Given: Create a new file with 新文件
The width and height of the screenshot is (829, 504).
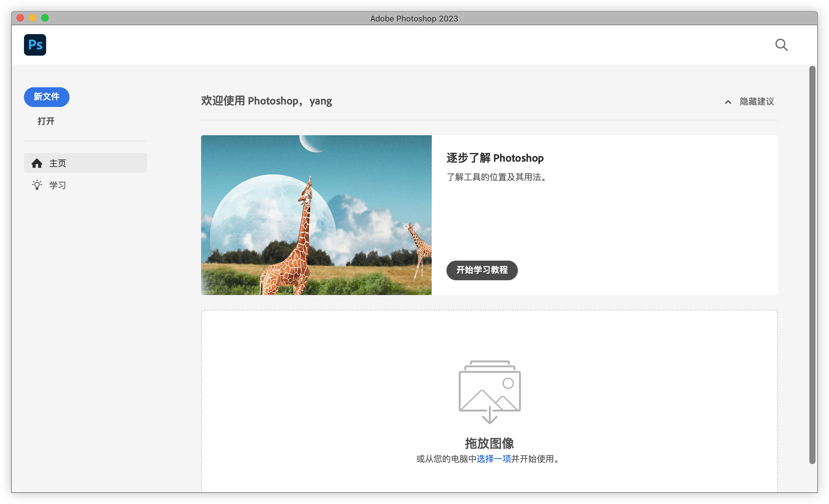Looking at the screenshot, I should point(47,97).
